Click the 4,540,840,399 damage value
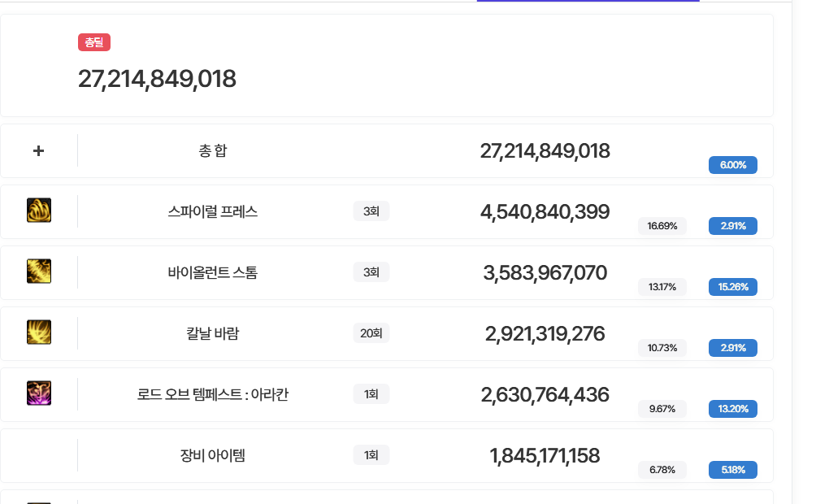This screenshot has width=816, height=504. [x=545, y=212]
